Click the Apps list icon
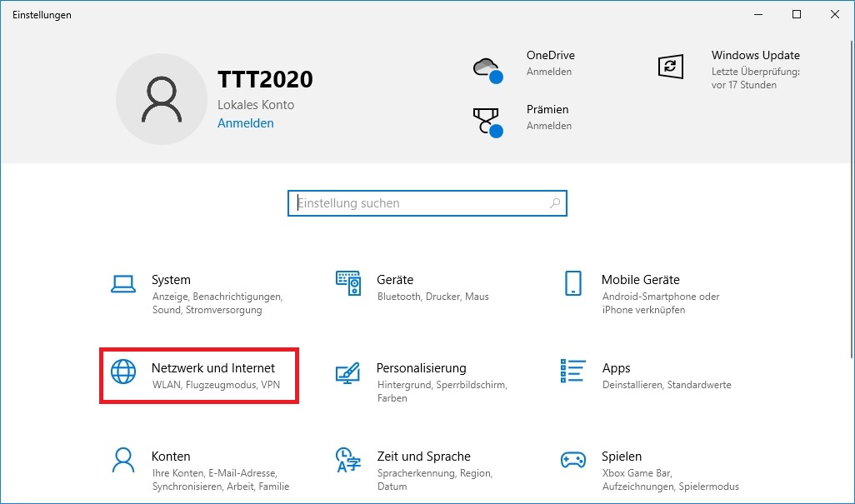 coord(573,371)
